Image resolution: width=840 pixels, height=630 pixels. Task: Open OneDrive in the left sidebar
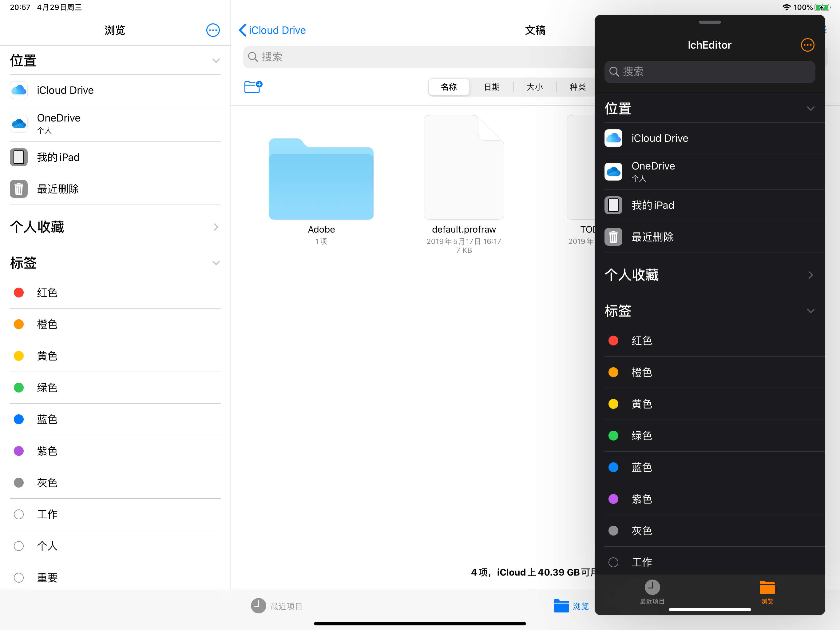point(58,123)
